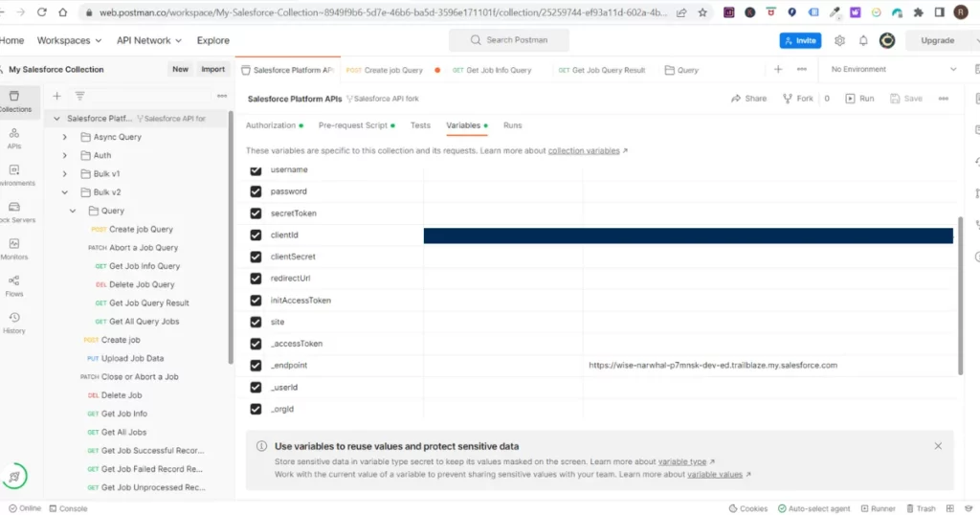Screen dimensions: 980x515
Task: Open the collection variables link
Action: 584,150
